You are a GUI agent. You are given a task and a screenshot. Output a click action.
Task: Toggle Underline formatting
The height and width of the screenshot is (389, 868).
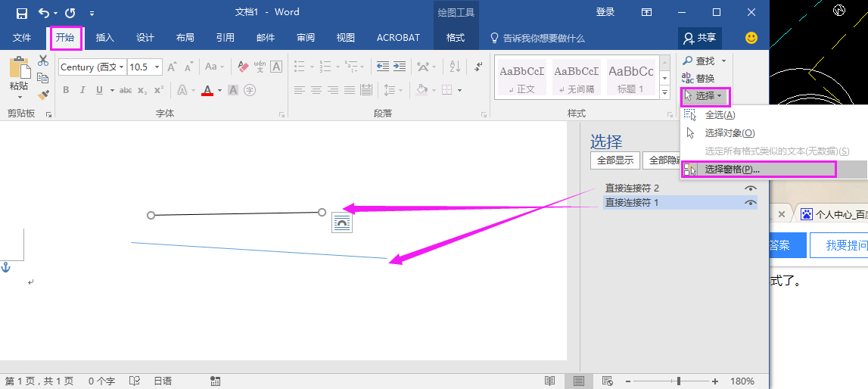[99, 90]
